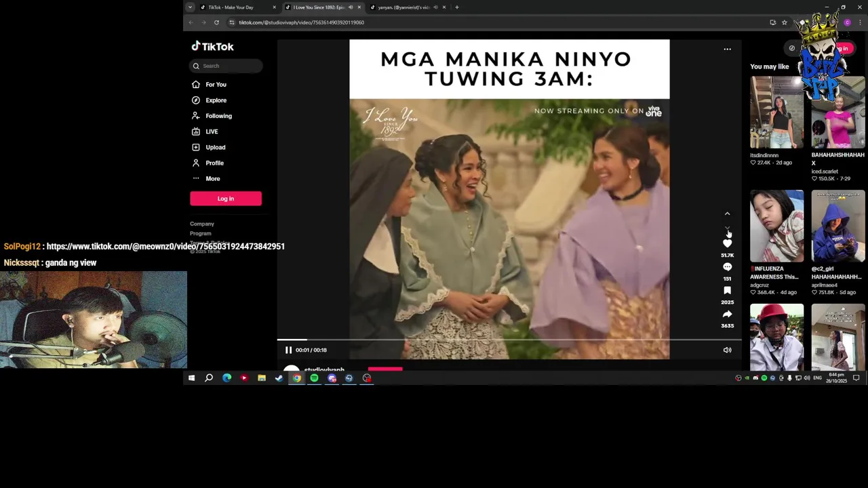868x488 pixels.
Task: Open the Windows notification center
Action: [x=856, y=378]
